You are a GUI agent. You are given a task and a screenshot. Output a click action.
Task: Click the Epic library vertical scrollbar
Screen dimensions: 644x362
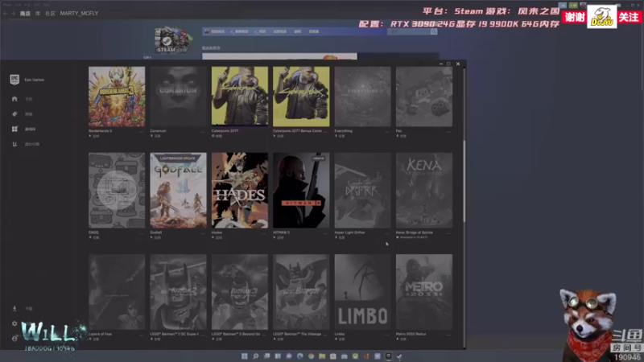coord(464,180)
